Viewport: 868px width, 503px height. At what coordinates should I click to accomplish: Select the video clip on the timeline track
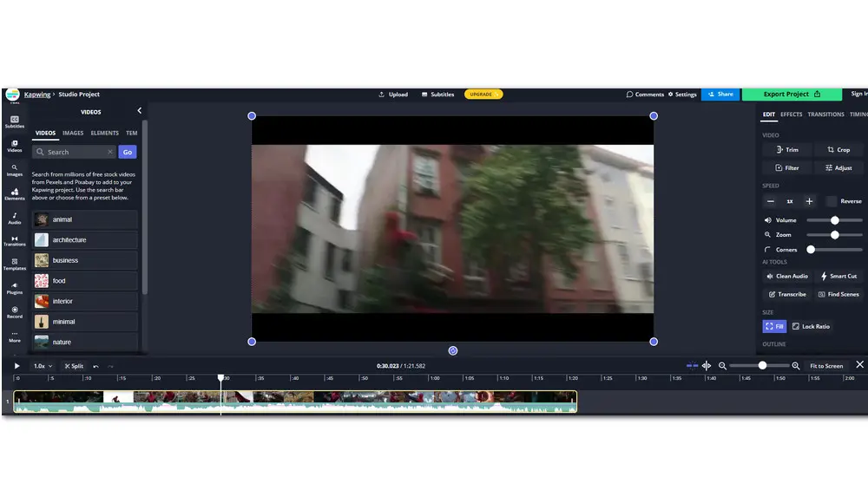coord(295,402)
